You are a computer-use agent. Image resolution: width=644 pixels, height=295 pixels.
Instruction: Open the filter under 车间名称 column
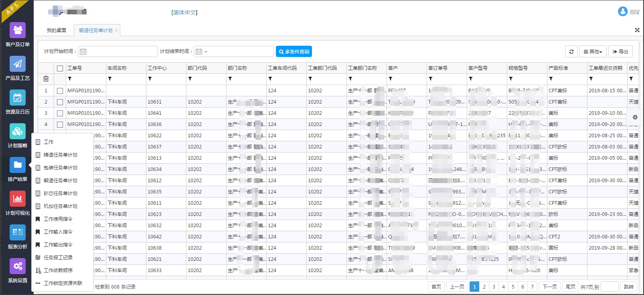tap(110, 79)
